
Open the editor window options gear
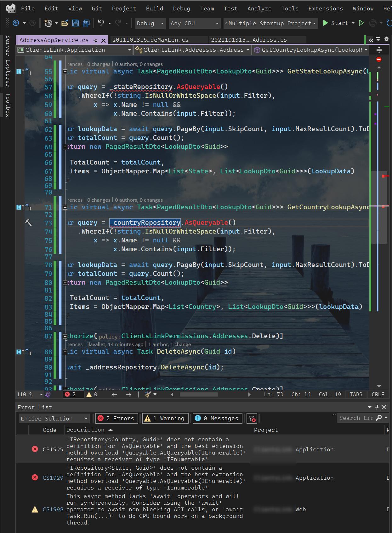tap(386, 39)
